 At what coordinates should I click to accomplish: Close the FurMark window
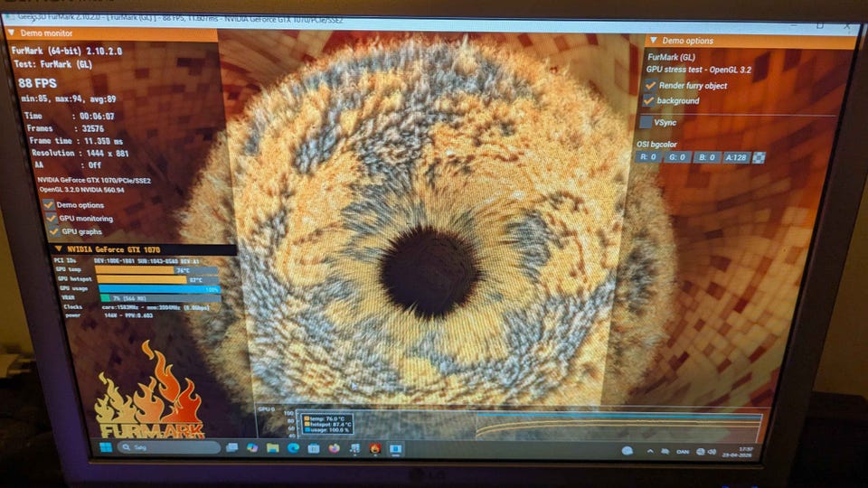tap(847, 26)
